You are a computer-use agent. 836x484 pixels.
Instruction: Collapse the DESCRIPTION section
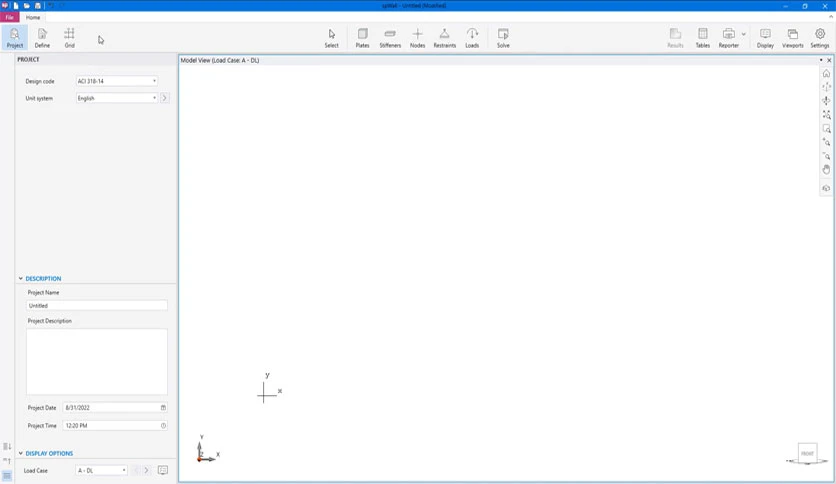click(x=21, y=278)
